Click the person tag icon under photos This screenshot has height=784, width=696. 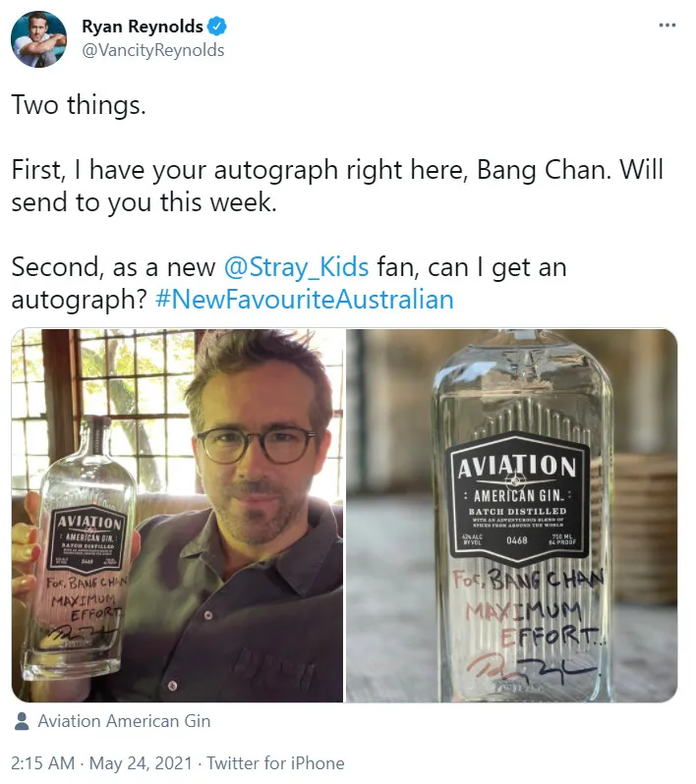22,721
